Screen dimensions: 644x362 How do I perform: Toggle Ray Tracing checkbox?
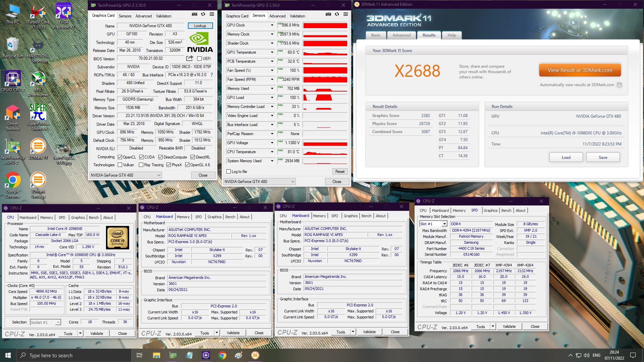click(141, 165)
